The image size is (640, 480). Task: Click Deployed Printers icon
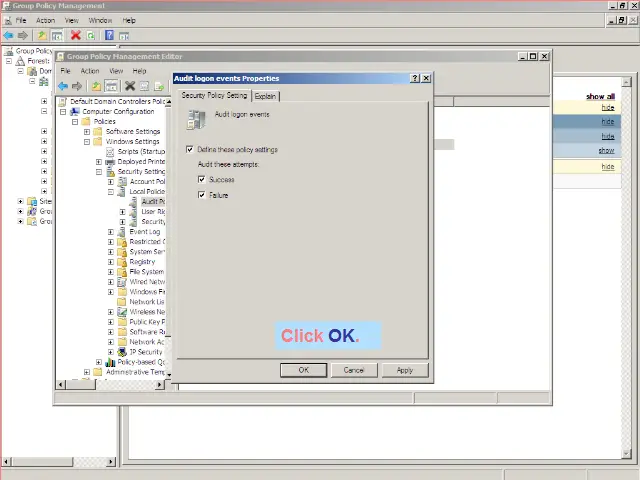coord(110,162)
